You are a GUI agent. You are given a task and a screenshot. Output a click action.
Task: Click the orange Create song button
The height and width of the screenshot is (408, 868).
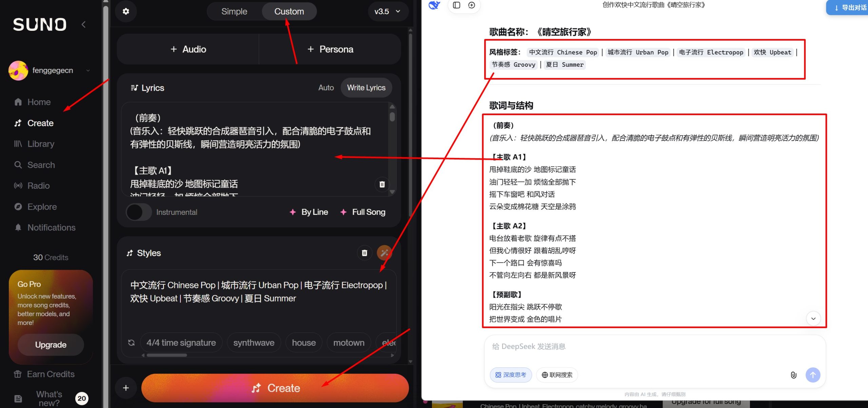pyautogui.click(x=275, y=388)
